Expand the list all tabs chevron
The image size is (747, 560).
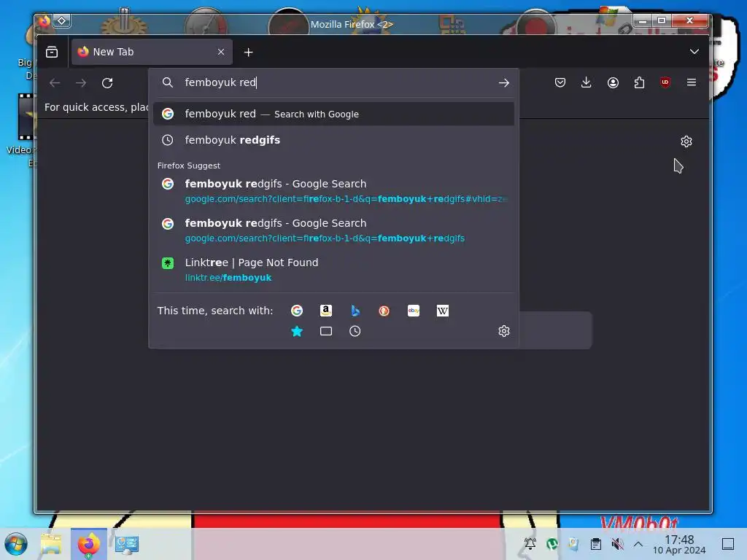pyautogui.click(x=694, y=52)
